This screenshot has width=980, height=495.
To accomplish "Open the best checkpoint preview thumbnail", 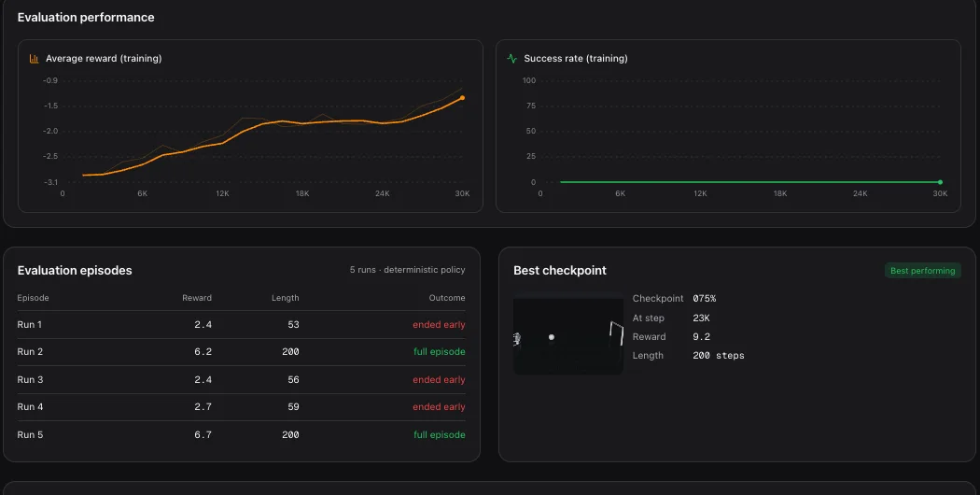I will (568, 336).
